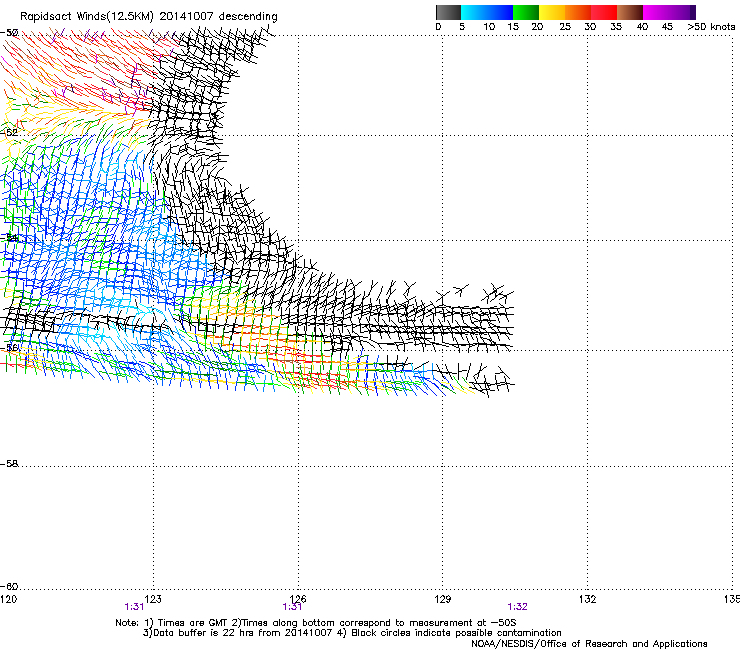Click the purple '1:31' below longitude 126
Screen dimensions: 740x650
tap(292, 607)
